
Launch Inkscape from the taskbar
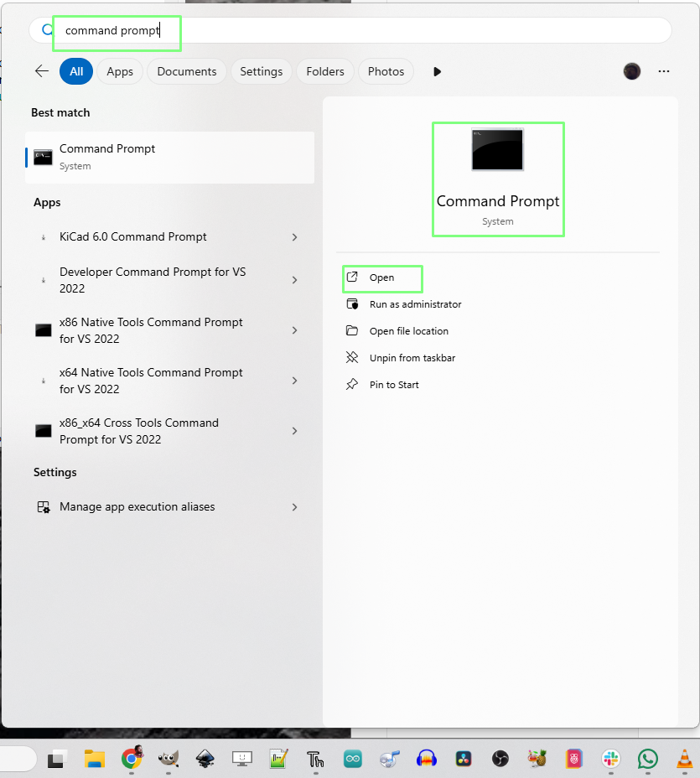pyautogui.click(x=205, y=758)
